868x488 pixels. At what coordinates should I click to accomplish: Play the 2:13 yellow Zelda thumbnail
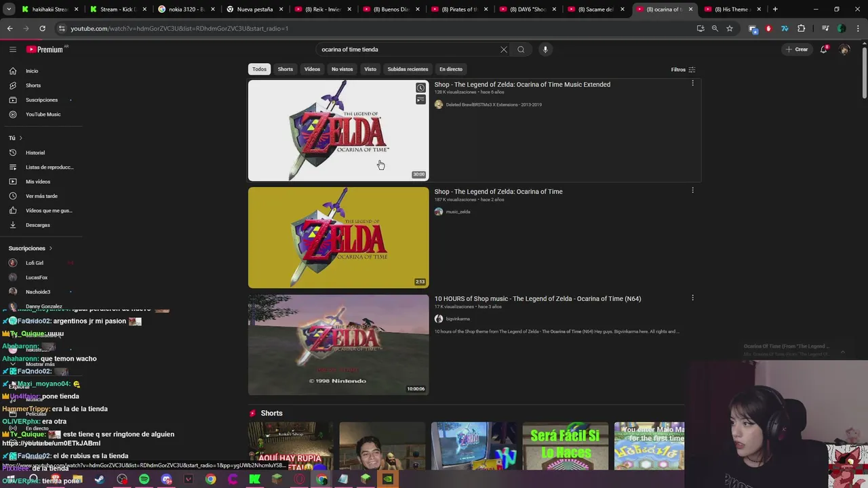(x=338, y=238)
